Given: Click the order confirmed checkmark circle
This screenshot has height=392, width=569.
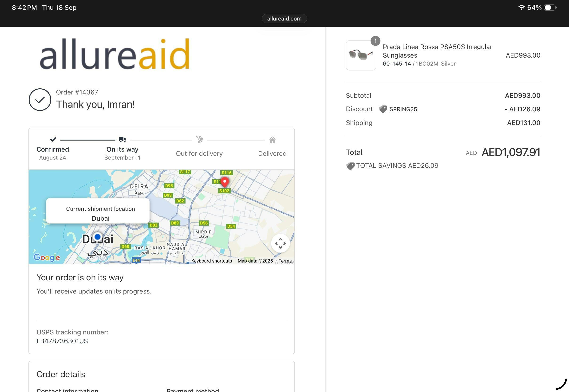Looking at the screenshot, I should click(x=40, y=99).
